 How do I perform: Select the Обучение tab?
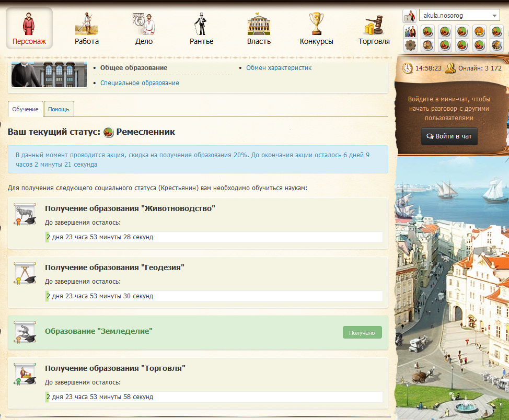[x=26, y=109]
